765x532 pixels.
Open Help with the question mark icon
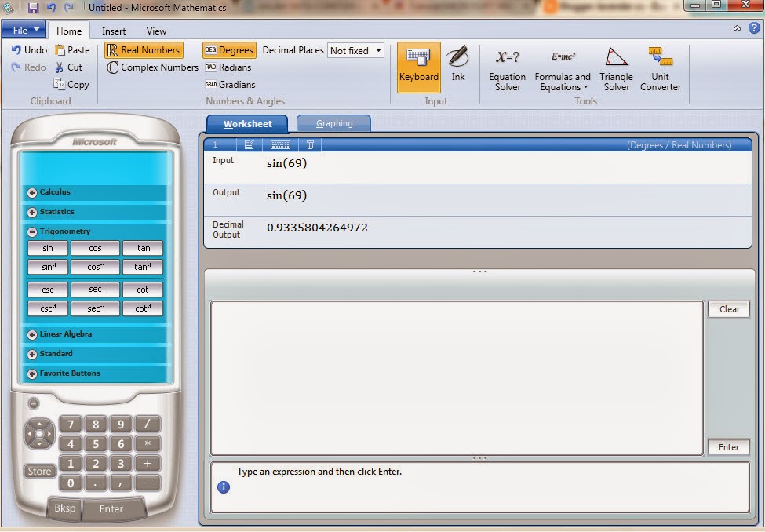tap(754, 27)
